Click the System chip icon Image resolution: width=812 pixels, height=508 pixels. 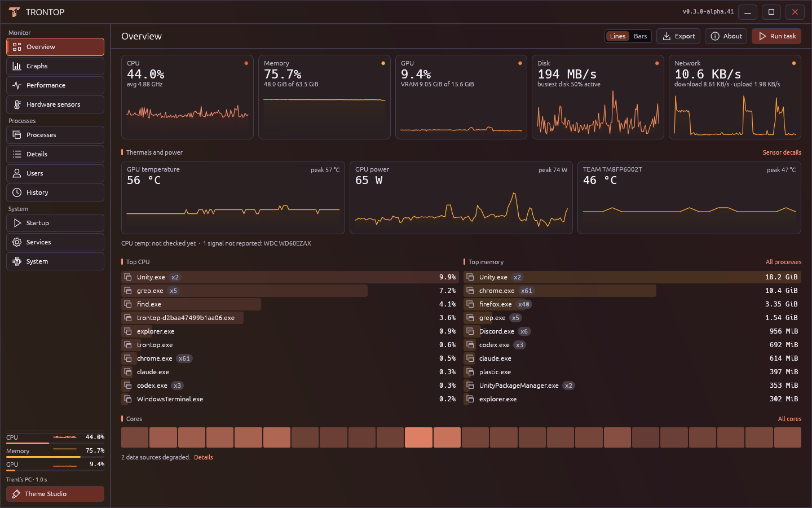[17, 261]
